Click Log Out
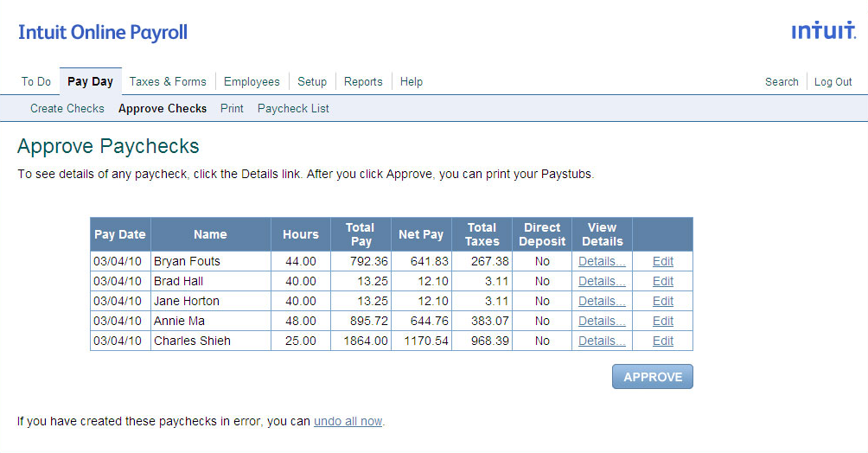The image size is (868, 453). click(x=833, y=82)
